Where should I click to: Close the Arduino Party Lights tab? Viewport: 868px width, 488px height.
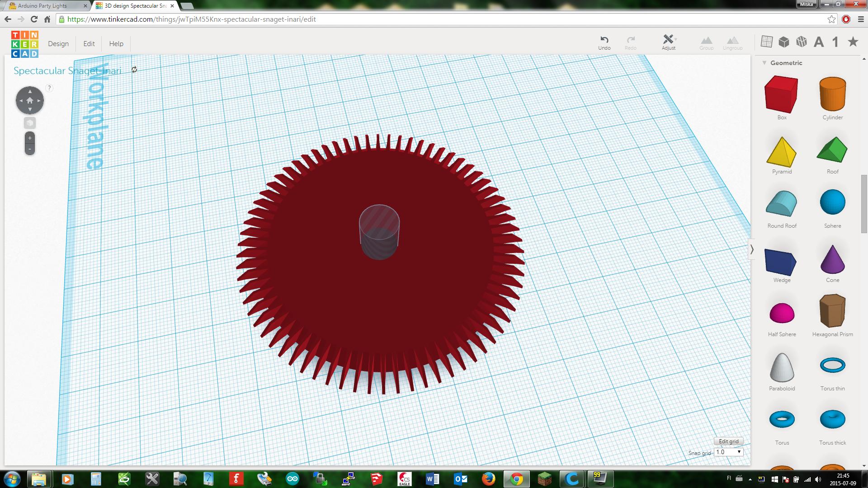[85, 6]
